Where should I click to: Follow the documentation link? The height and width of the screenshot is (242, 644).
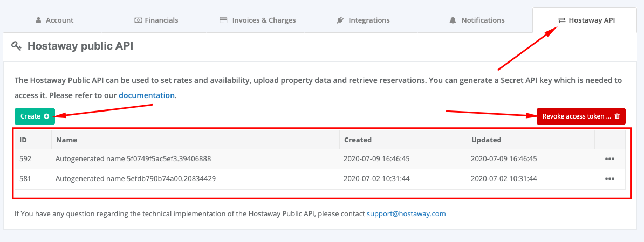coord(147,95)
